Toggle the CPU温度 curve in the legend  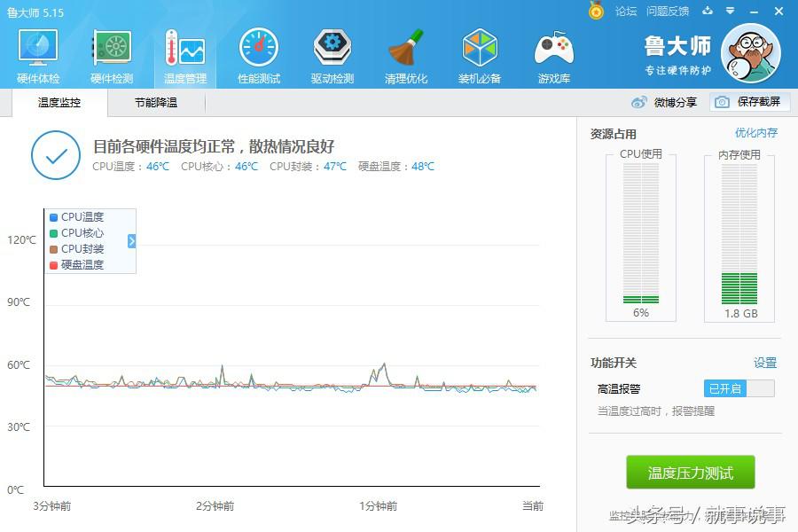coord(78,215)
